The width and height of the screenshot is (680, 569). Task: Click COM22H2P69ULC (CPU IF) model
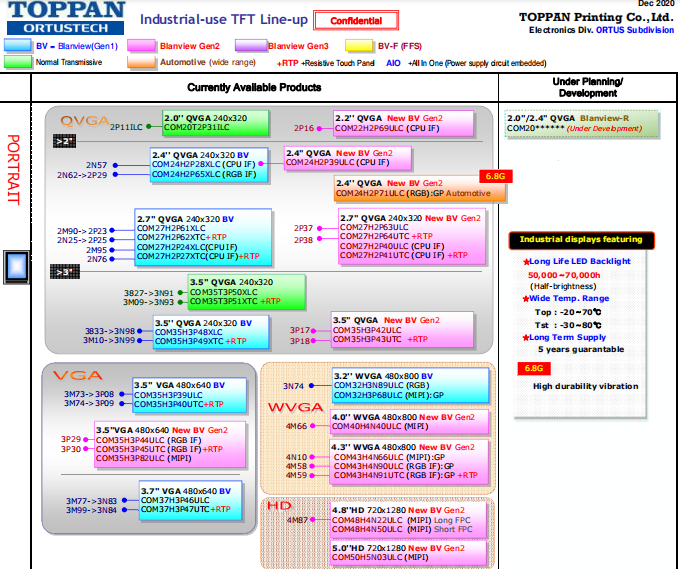tap(387, 128)
